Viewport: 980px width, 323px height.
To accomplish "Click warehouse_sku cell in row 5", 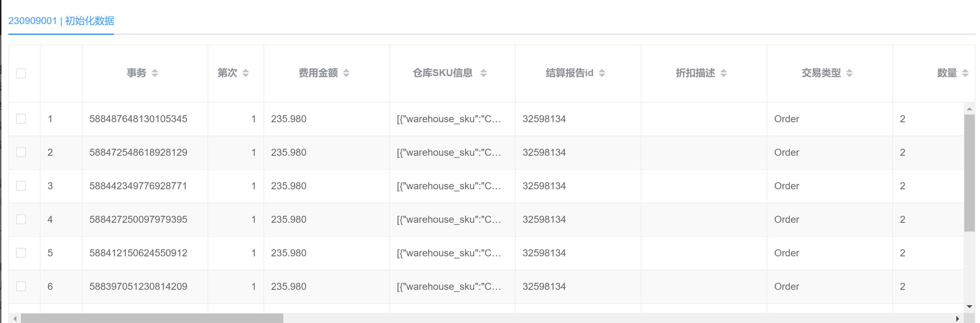I will coord(449,252).
